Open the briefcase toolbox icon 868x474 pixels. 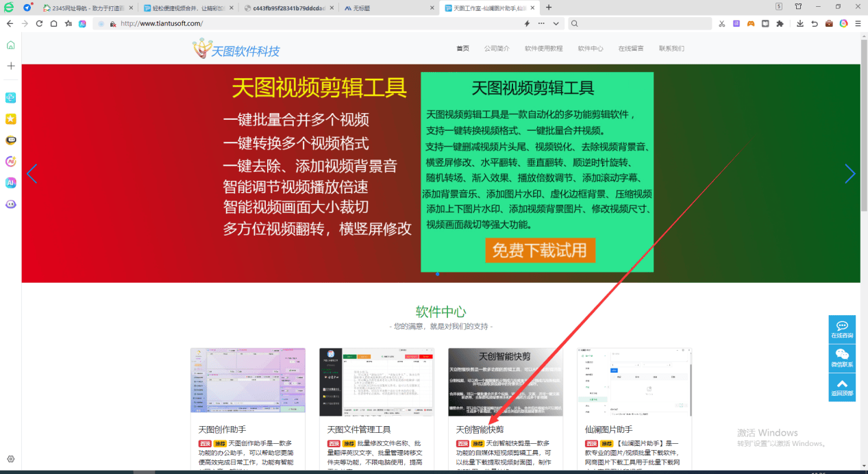pos(829,23)
